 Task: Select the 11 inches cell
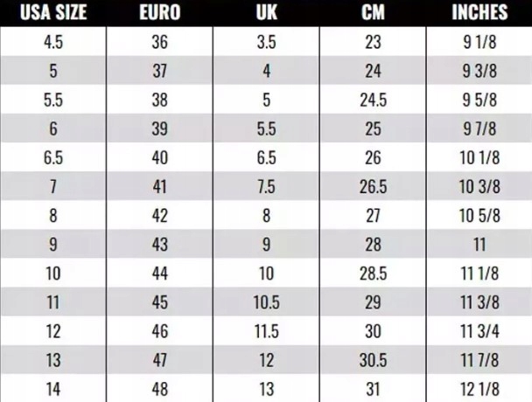coord(479,245)
